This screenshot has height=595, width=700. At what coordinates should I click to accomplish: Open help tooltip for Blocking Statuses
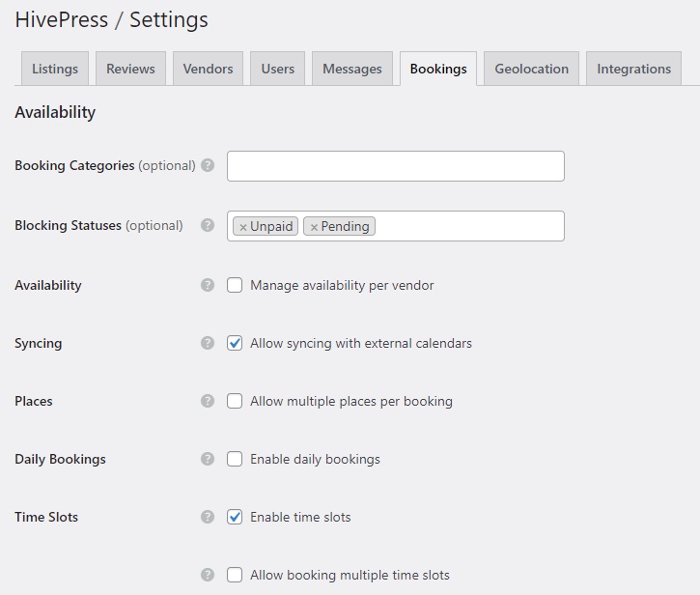(208, 225)
